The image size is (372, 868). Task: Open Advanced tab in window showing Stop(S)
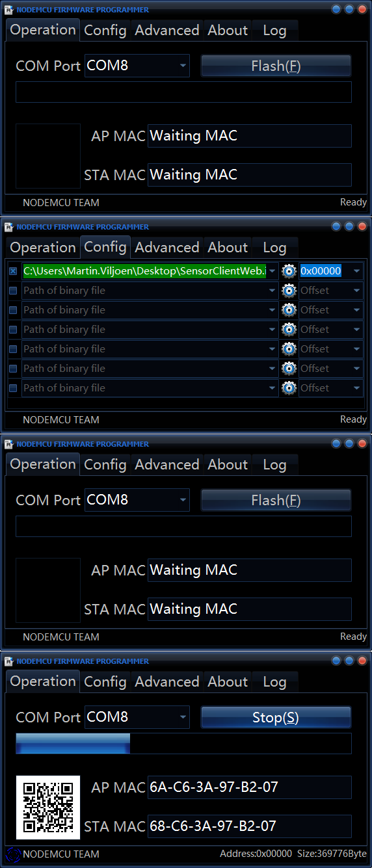pos(167,681)
